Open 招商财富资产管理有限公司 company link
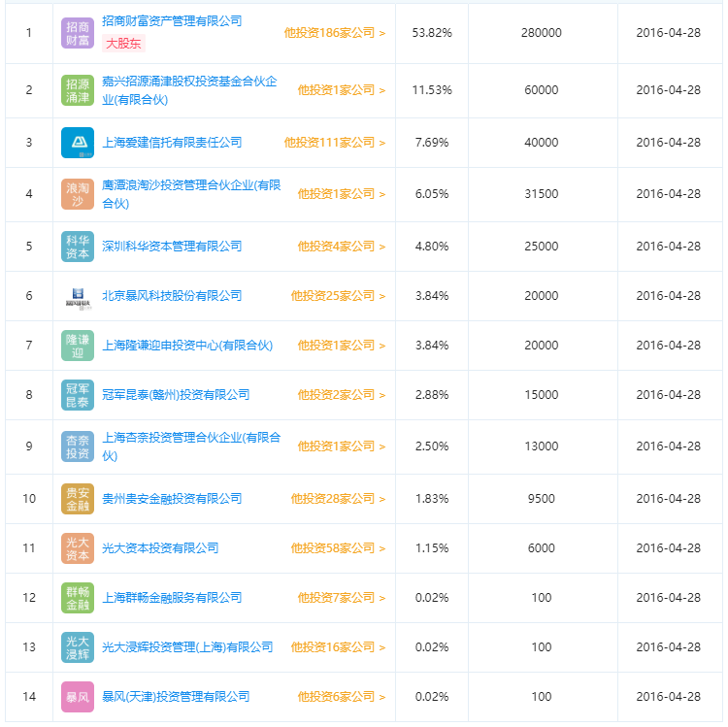The height and width of the screenshot is (727, 728). pos(172,21)
